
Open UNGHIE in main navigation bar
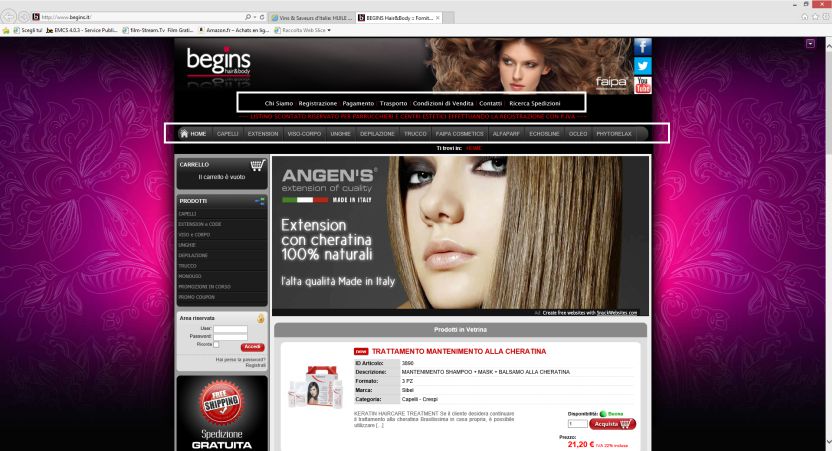point(340,134)
